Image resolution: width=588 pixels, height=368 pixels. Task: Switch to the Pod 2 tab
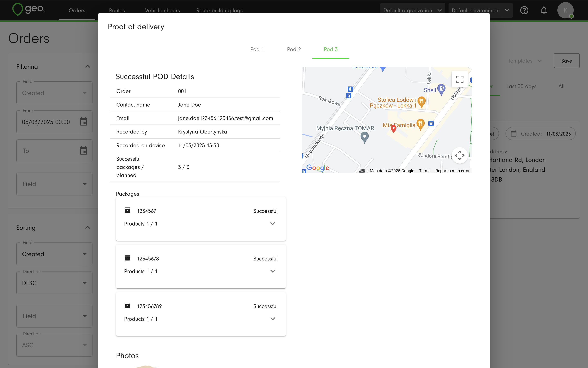[294, 49]
